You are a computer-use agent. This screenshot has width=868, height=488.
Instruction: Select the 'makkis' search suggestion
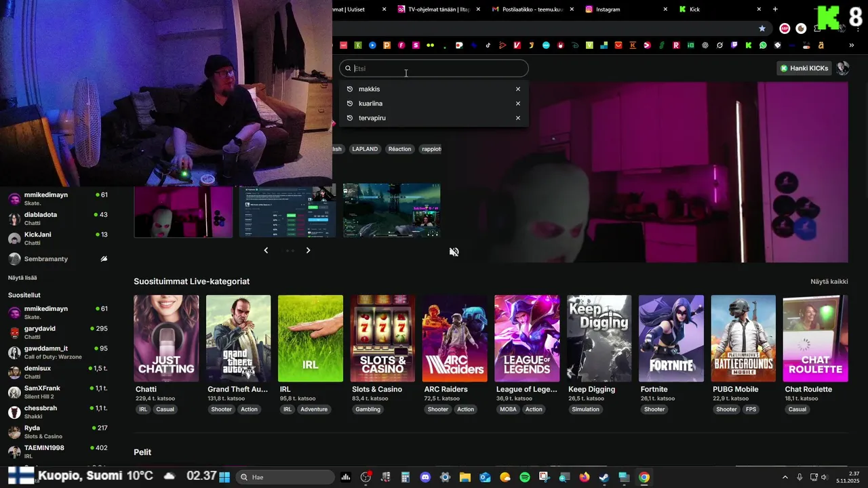click(433, 89)
